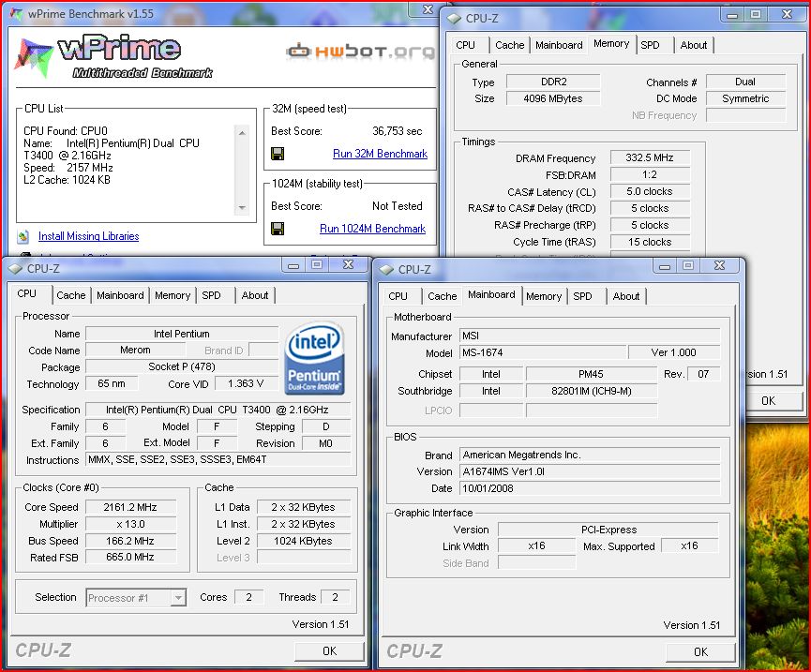This screenshot has height=672, width=811.
Task: Switch to Cache tab in CPU window
Action: point(71,295)
